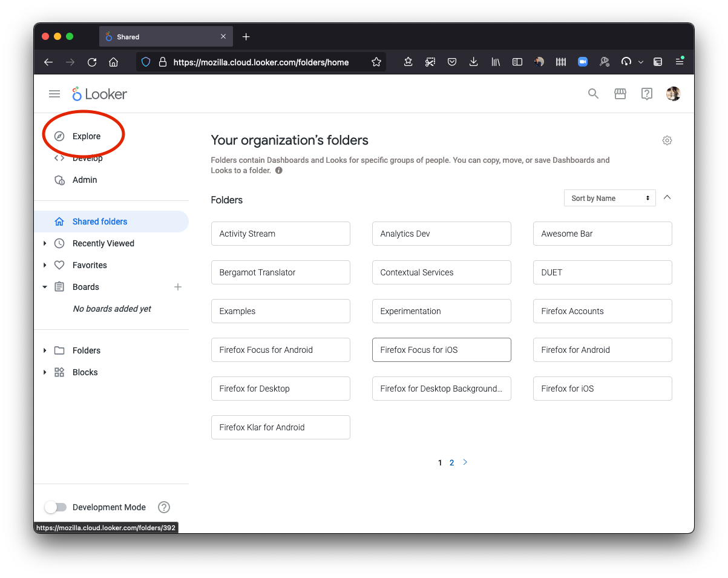The width and height of the screenshot is (728, 578).
Task: Select Explore in the left sidebar
Action: 86,136
